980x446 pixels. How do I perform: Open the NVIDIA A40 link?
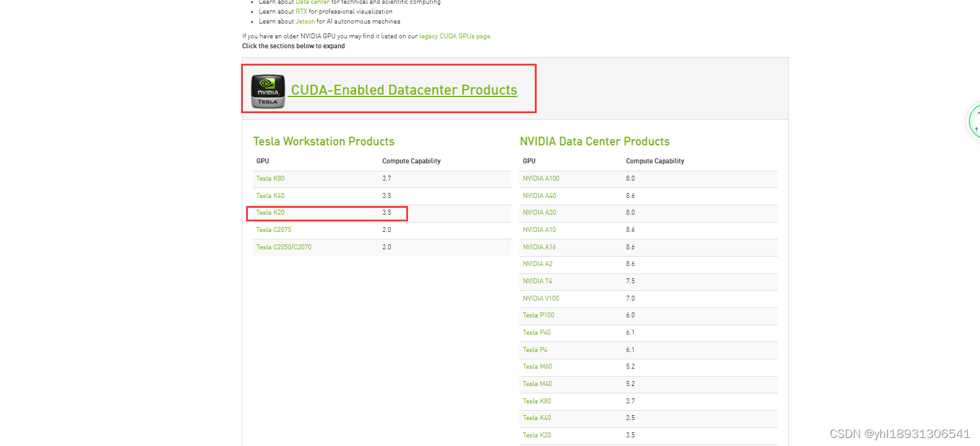tap(539, 195)
